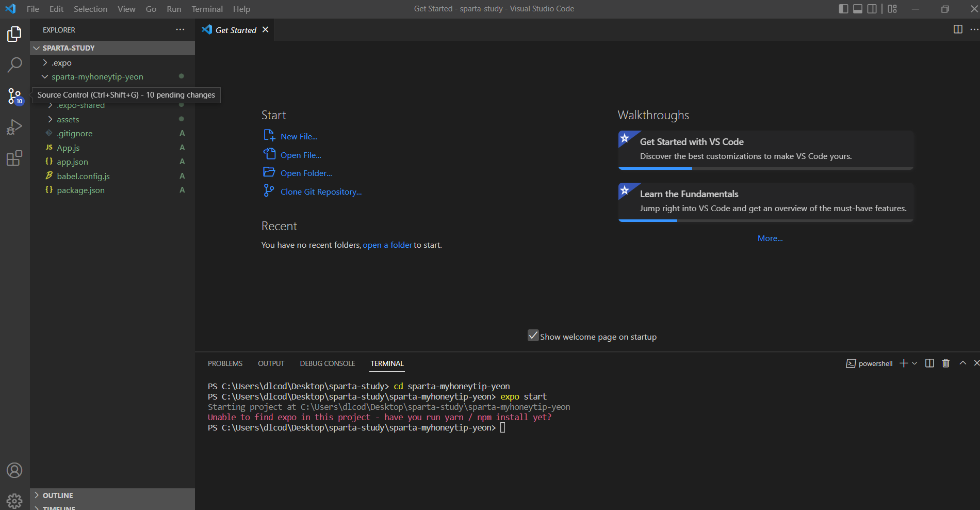Uncheck Show welcome page on startup
The height and width of the screenshot is (510, 980).
(533, 336)
